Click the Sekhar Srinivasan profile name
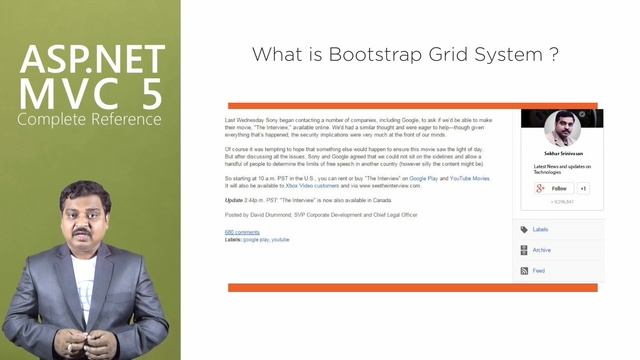 click(x=563, y=153)
